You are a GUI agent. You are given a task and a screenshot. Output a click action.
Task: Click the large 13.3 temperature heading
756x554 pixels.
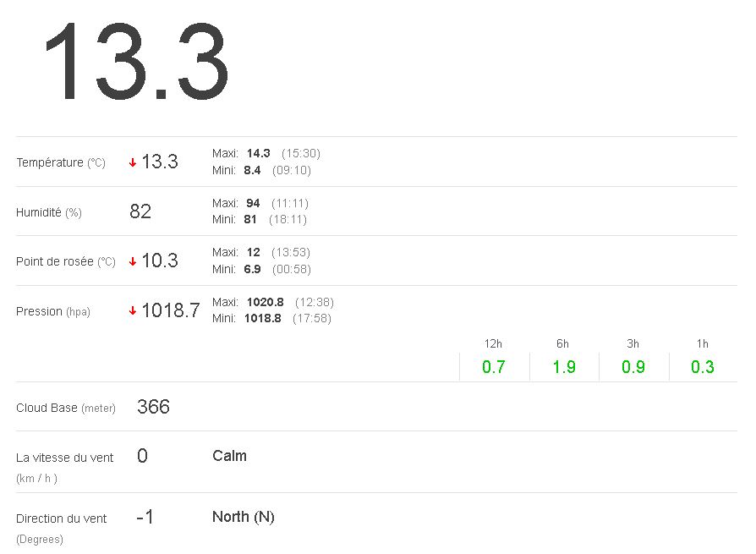point(135,63)
